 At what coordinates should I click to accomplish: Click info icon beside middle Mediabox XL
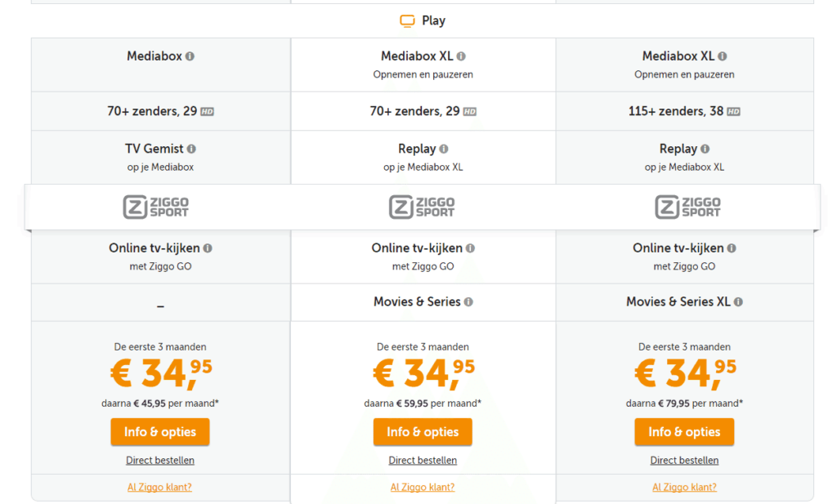click(461, 57)
